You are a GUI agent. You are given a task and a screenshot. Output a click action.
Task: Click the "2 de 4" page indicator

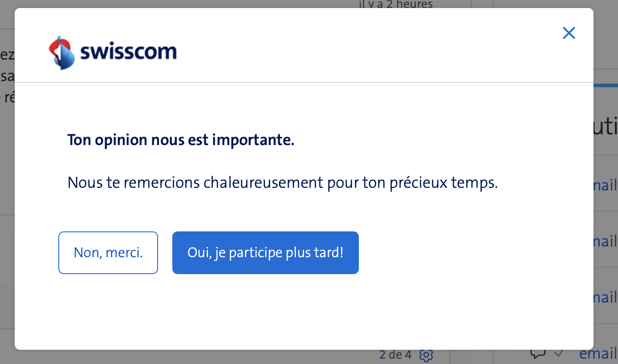[395, 355]
